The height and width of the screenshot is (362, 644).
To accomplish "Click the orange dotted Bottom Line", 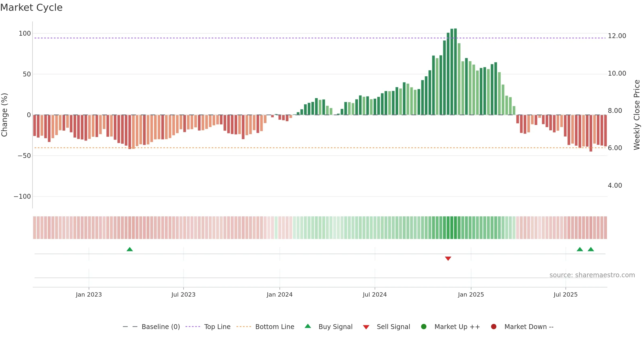I will tap(320, 148).
